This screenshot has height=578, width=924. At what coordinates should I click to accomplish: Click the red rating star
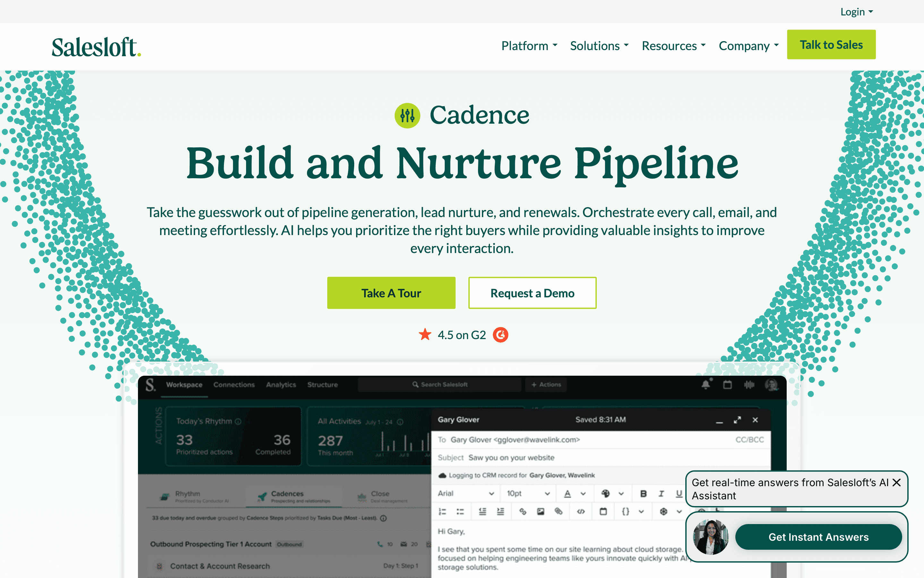click(x=425, y=335)
